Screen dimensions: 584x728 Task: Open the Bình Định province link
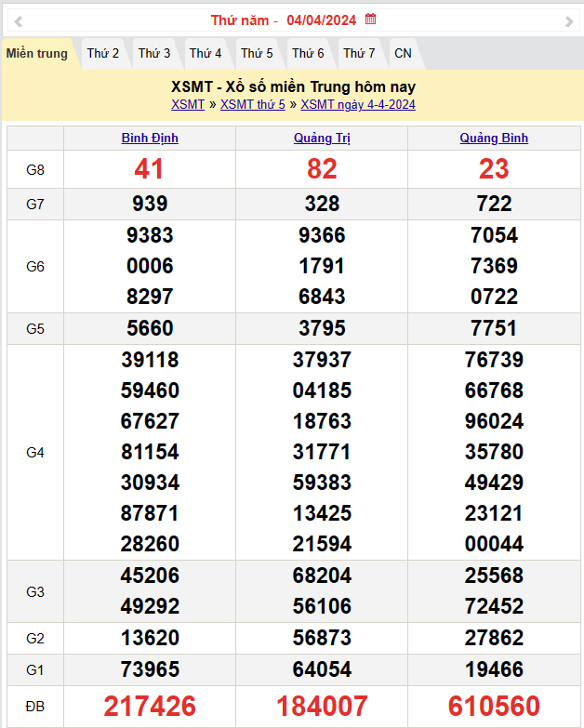[150, 139]
